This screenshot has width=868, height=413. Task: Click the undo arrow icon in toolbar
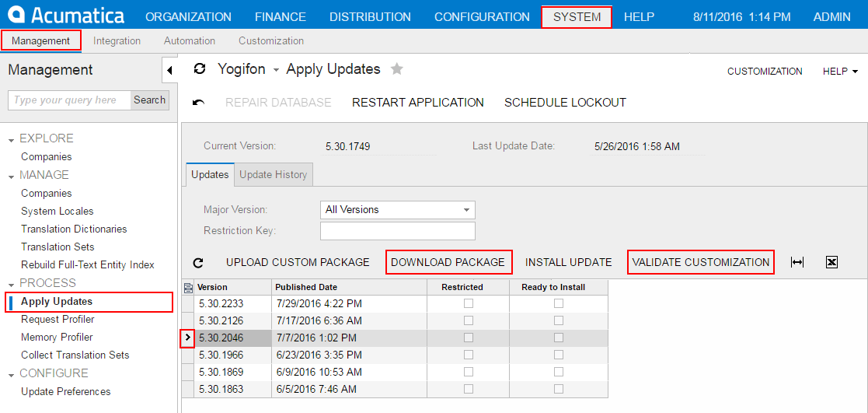pyautogui.click(x=199, y=103)
